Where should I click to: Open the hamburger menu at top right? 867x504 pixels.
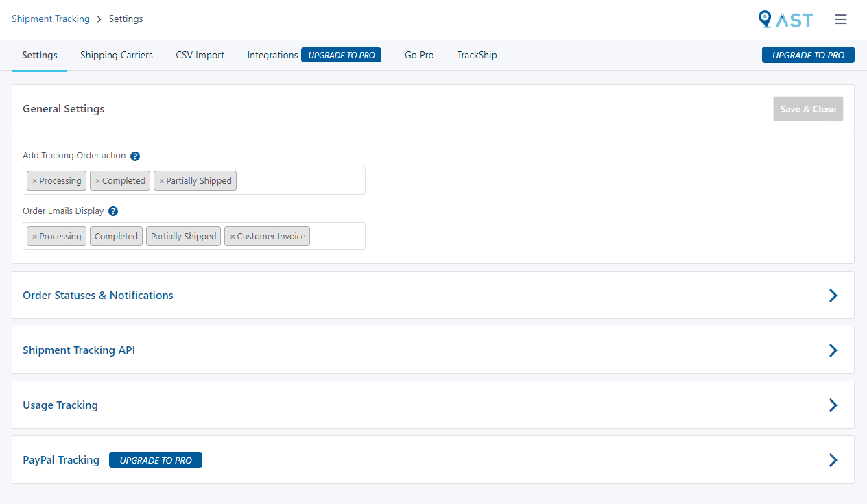pos(841,19)
